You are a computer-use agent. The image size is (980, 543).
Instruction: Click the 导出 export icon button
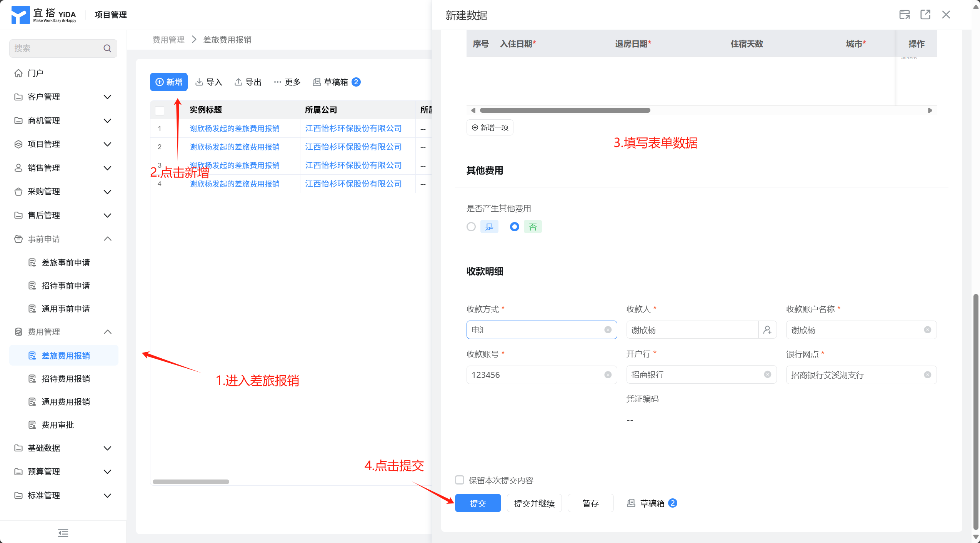(248, 82)
